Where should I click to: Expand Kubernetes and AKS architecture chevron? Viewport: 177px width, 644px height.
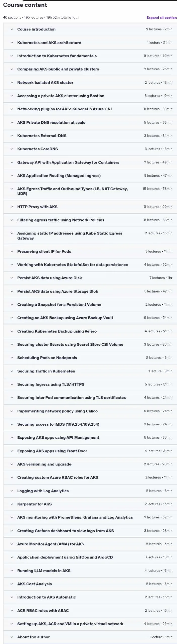point(12,43)
